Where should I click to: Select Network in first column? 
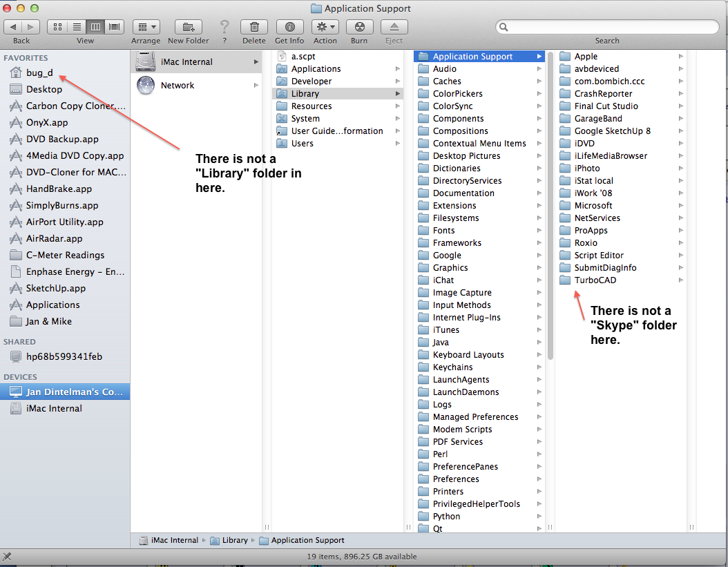coord(197,86)
